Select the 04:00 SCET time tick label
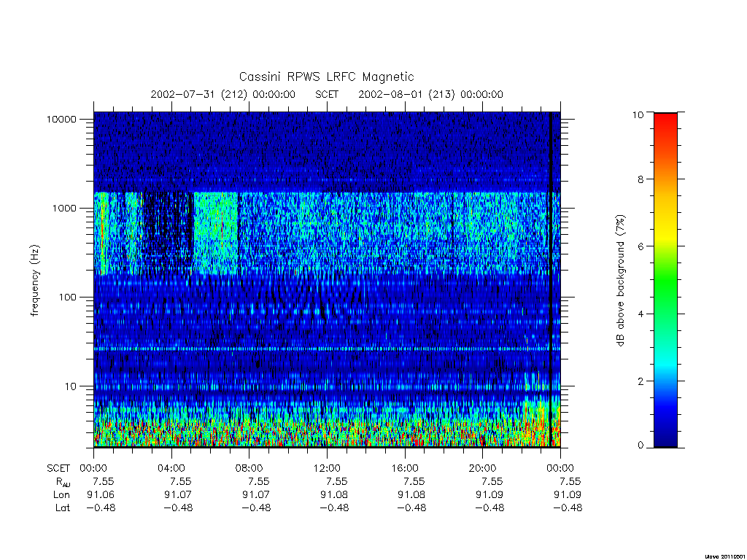747x560 pixels. tap(171, 468)
